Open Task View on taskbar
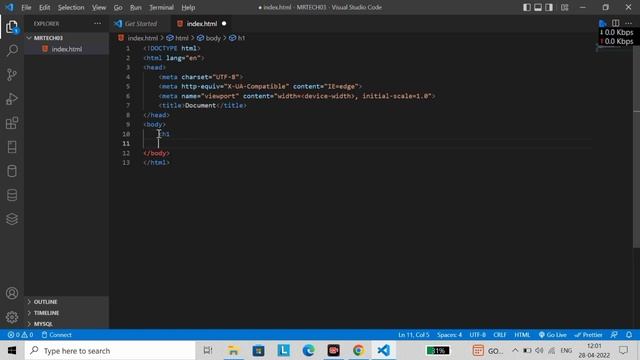 (208, 351)
